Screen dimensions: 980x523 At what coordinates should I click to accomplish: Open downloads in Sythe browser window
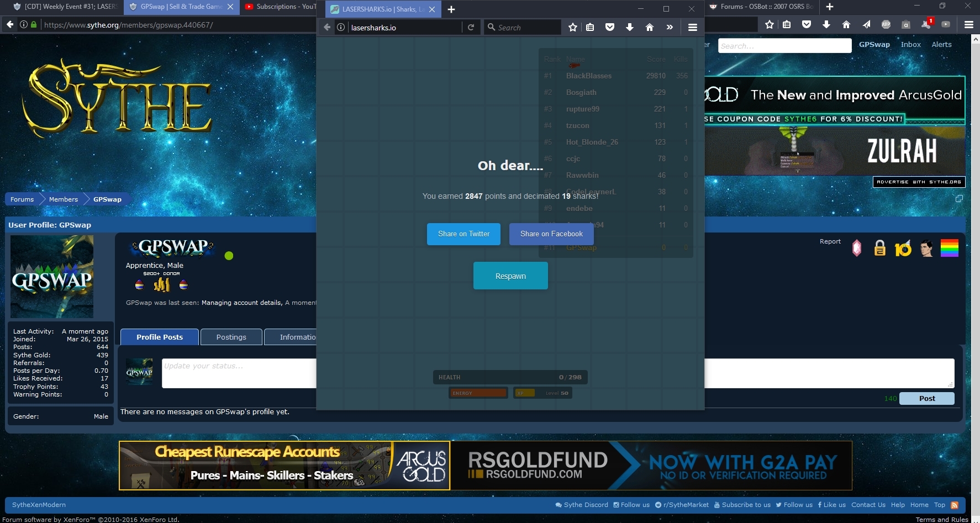826,24
